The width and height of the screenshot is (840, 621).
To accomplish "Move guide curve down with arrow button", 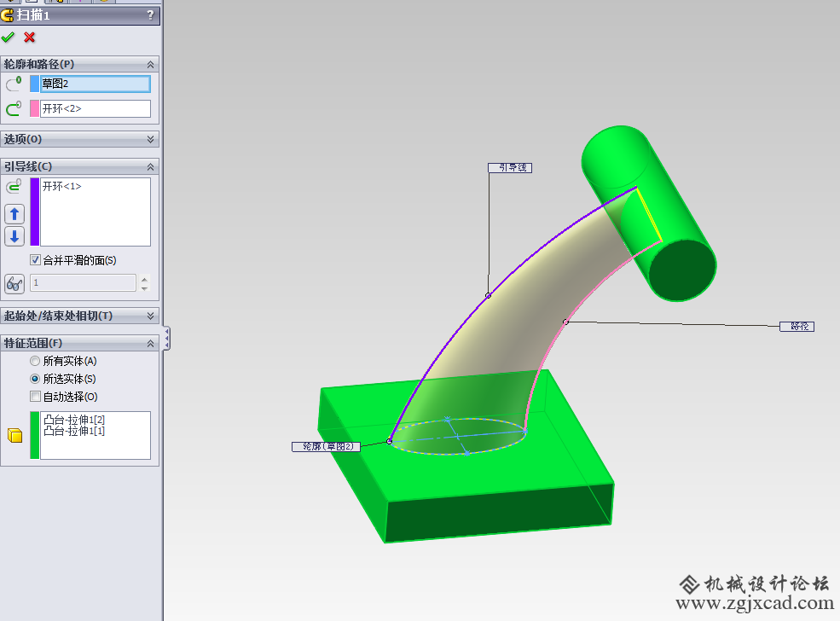I will point(14,236).
